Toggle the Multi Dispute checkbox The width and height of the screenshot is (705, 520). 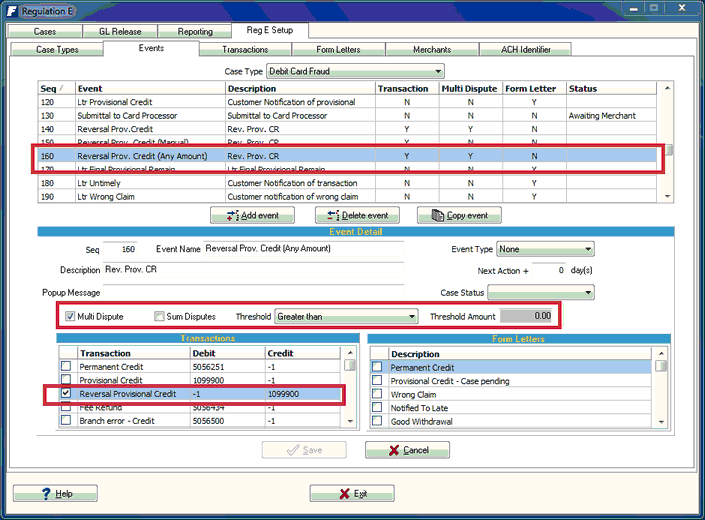pos(70,317)
